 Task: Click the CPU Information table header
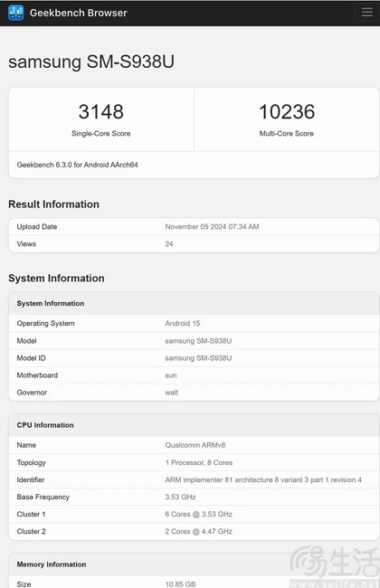[194, 425]
